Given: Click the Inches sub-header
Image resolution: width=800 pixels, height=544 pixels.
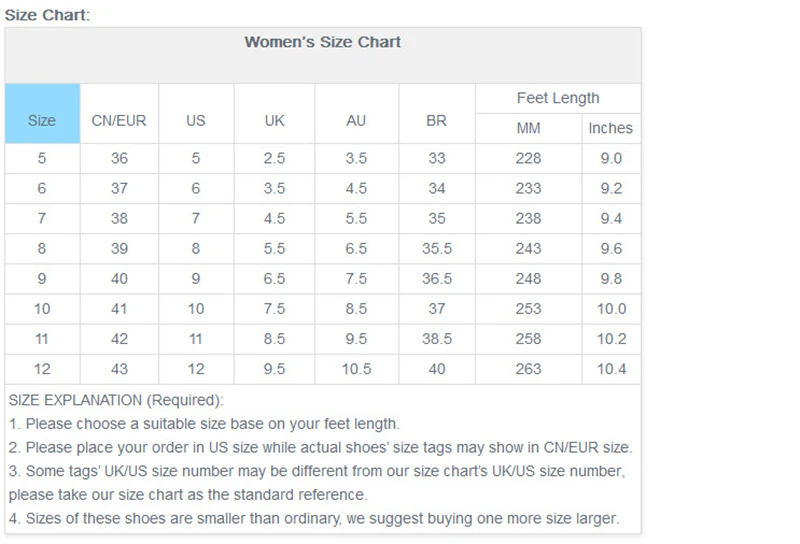Looking at the screenshot, I should pos(610,128).
